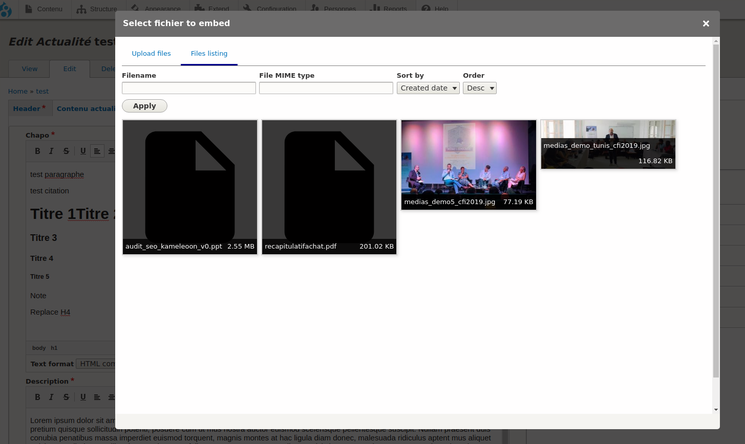The image size is (745, 444).
Task: Open the Sort by Created date dropdown
Action: (x=428, y=88)
